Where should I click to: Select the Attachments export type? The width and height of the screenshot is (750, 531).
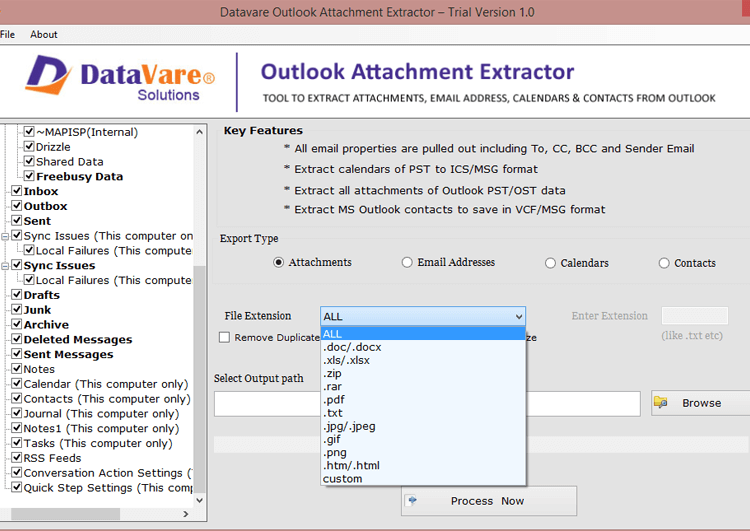(x=278, y=263)
